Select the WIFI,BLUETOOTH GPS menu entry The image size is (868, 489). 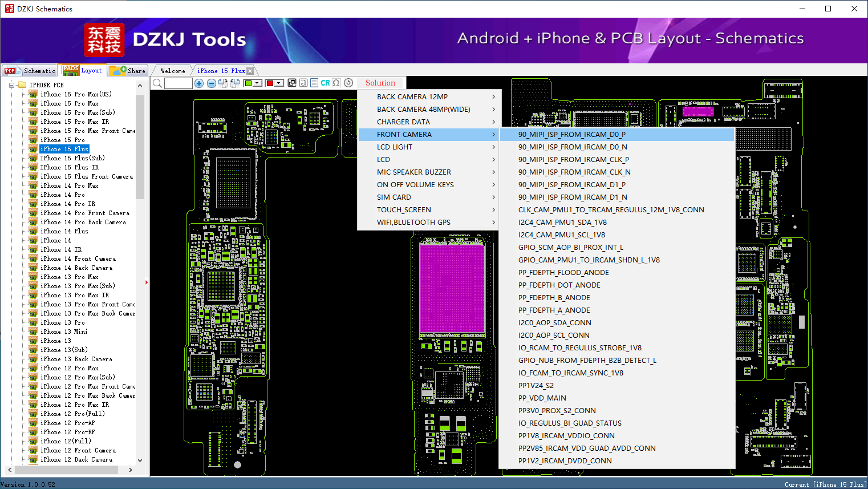pos(429,223)
